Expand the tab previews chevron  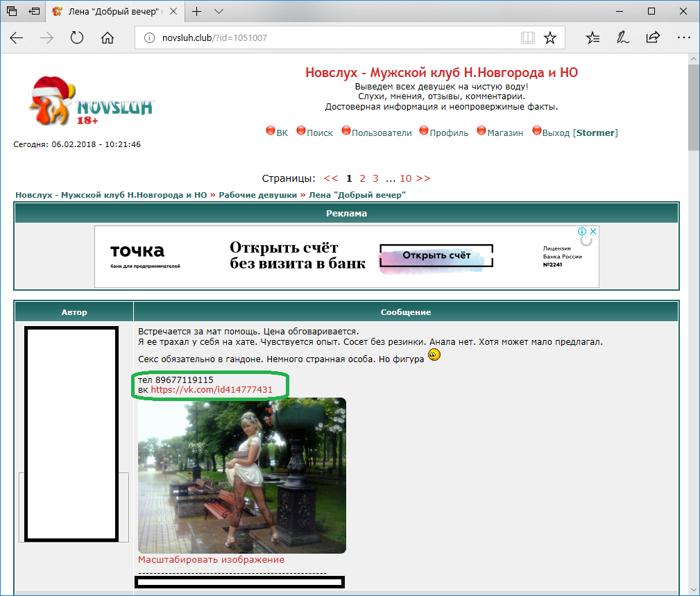coord(219,12)
